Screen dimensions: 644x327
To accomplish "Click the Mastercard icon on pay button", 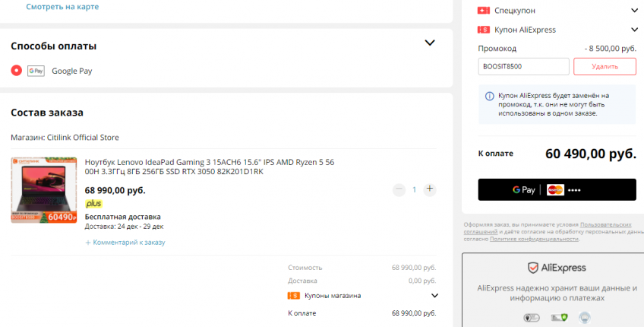I will (x=555, y=190).
